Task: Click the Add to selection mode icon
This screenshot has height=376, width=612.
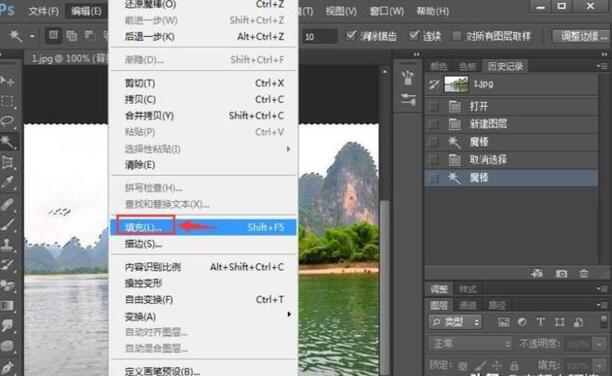Action: [71, 36]
